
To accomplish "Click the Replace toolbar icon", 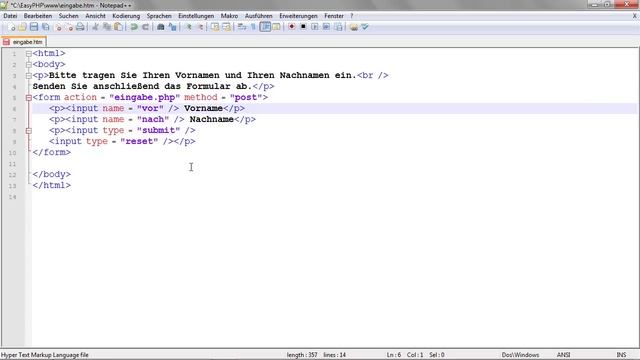I will [173, 27].
